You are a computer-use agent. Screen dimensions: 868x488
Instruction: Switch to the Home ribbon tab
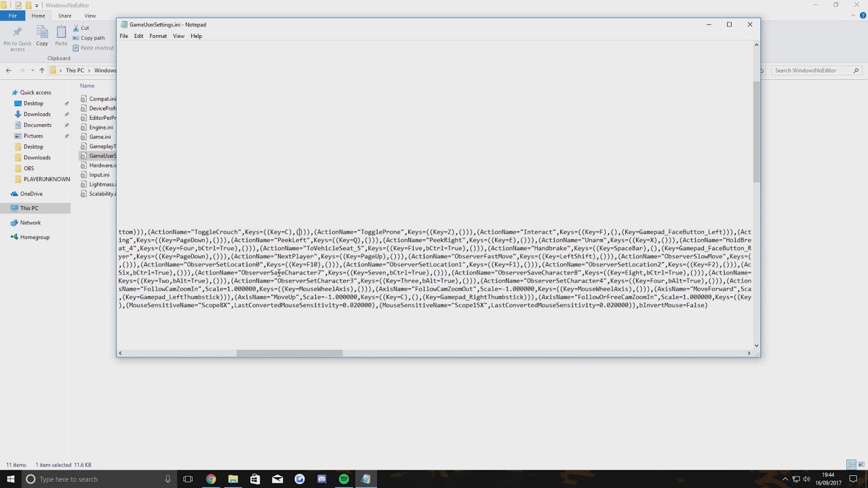coord(38,16)
